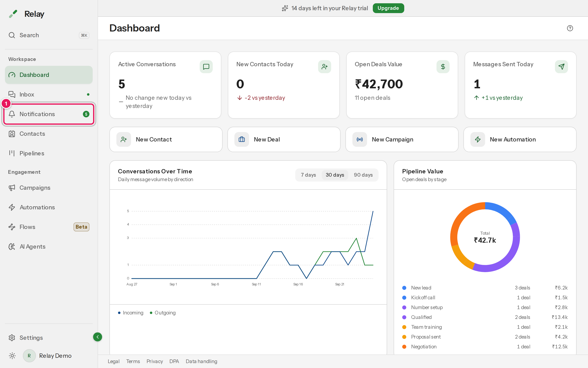The image size is (588, 368).
Task: Open the Data handling footer link
Action: [202, 361]
